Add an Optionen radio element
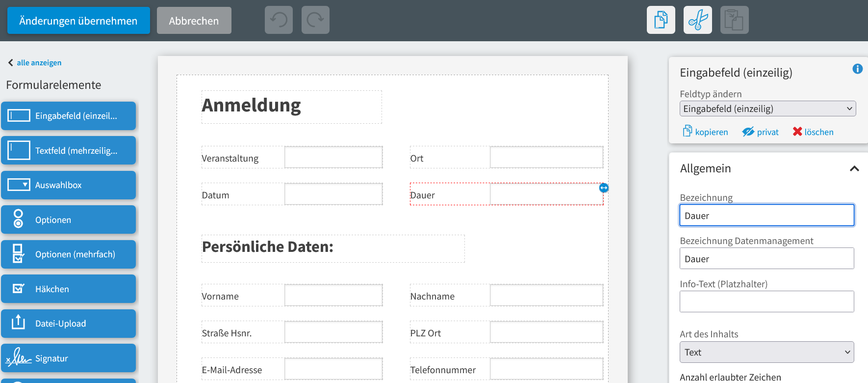The width and height of the screenshot is (868, 383). [x=68, y=219]
